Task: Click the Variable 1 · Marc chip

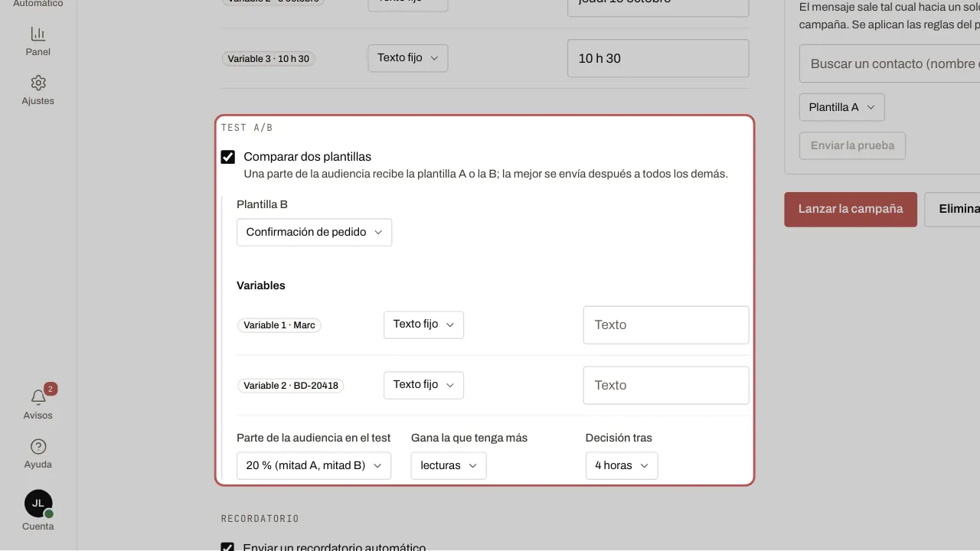Action: tap(279, 325)
